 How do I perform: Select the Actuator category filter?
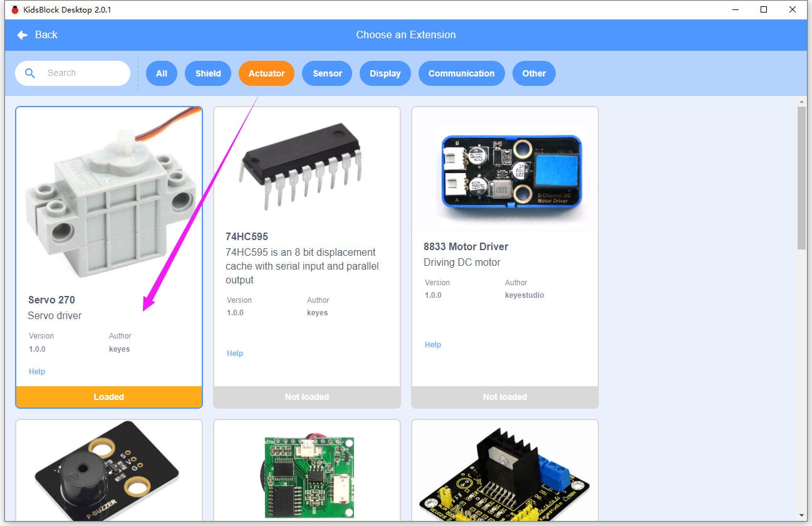tap(267, 73)
